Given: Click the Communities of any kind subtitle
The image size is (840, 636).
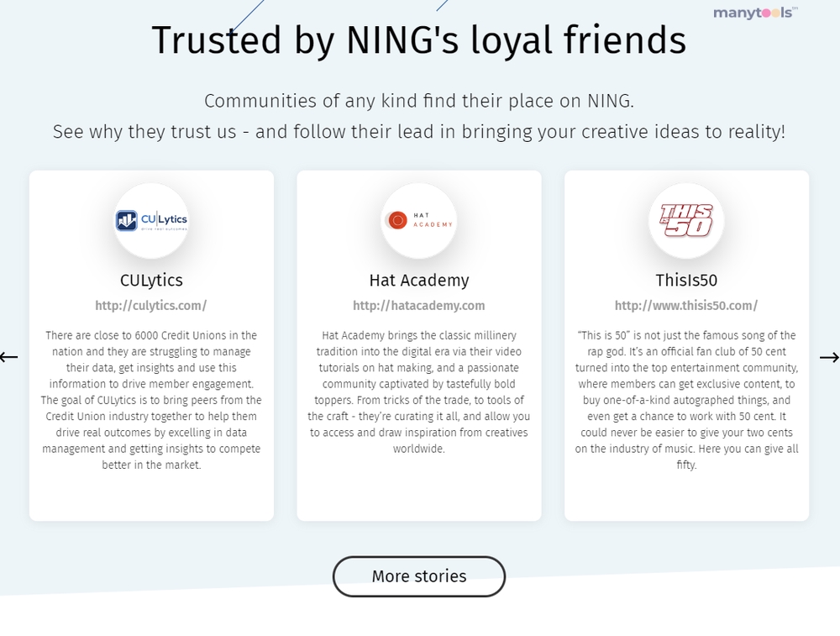Looking at the screenshot, I should [419, 101].
